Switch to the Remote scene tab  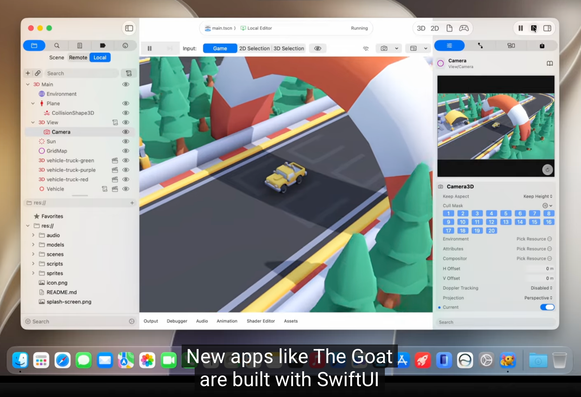point(78,57)
